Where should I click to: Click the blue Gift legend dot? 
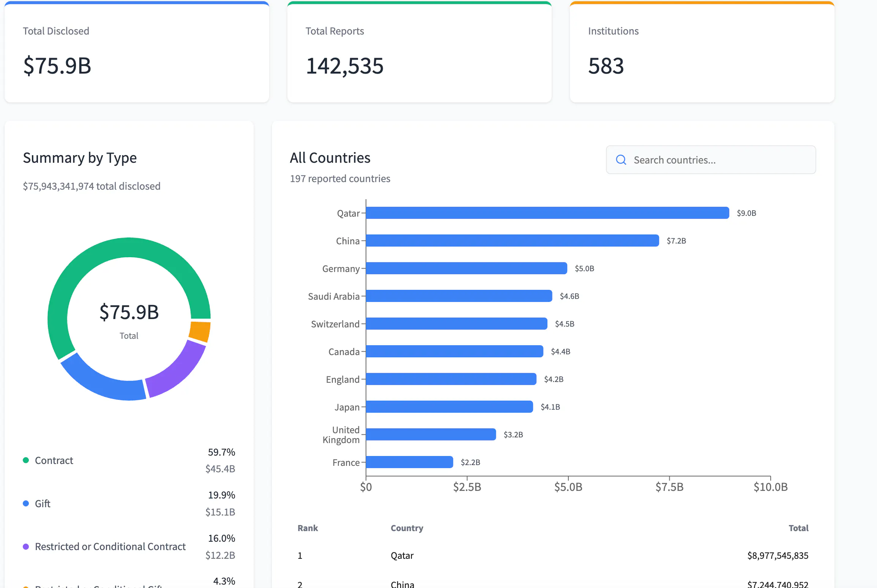[26, 503]
